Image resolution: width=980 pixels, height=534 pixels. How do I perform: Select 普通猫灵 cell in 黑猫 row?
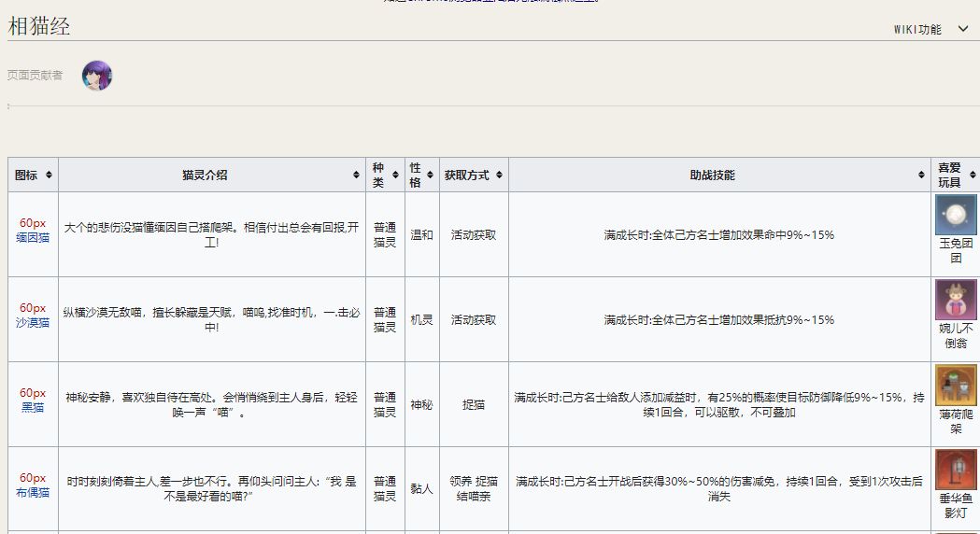(385, 405)
